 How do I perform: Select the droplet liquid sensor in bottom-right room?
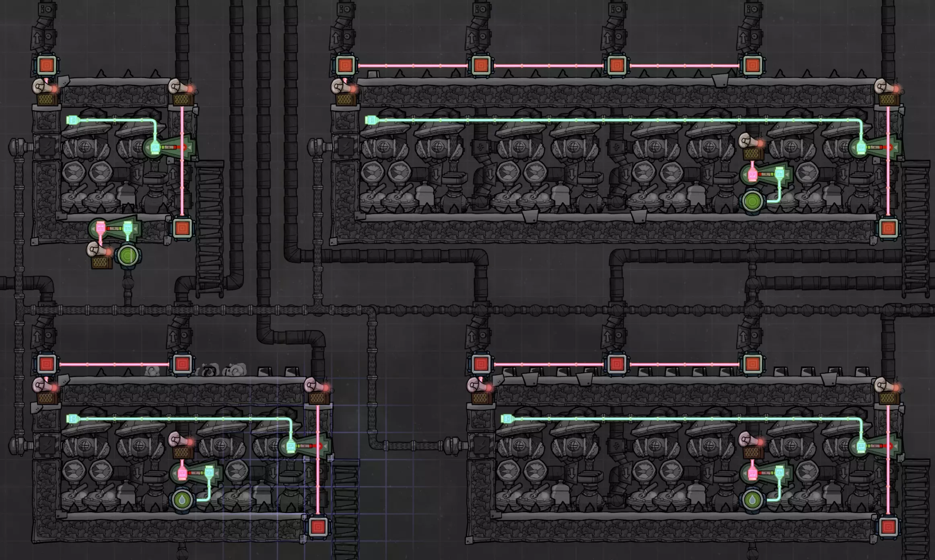click(752, 500)
